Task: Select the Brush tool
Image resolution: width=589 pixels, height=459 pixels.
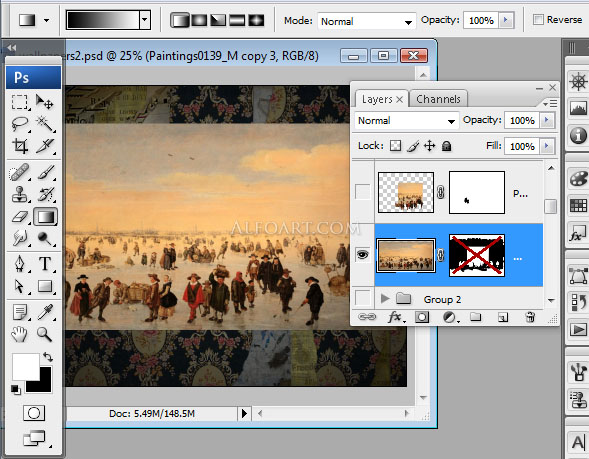Action: click(x=45, y=173)
